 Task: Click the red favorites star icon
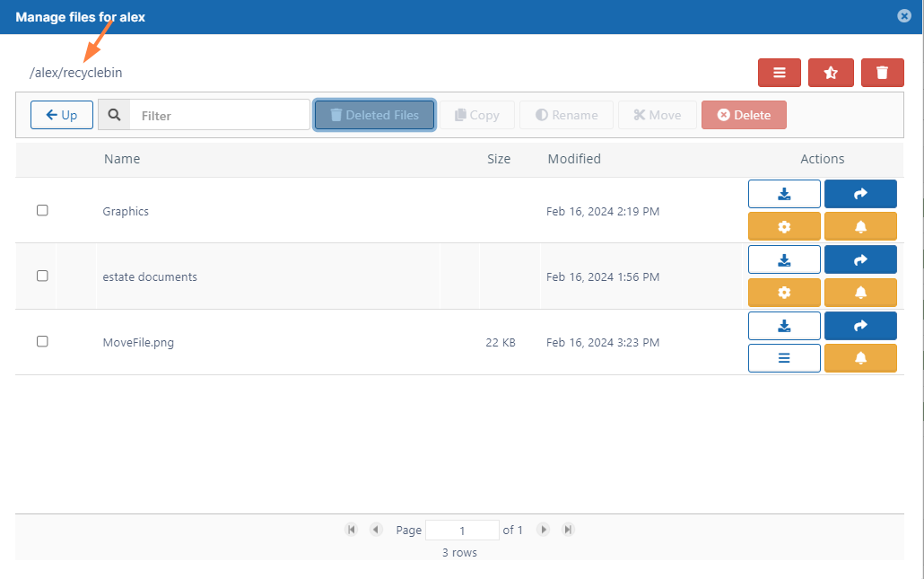coord(831,73)
